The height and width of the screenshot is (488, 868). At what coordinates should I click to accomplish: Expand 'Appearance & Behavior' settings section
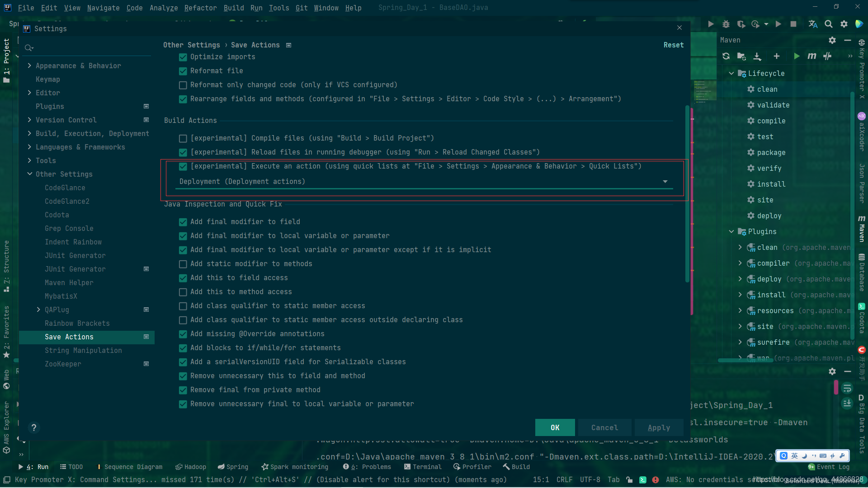point(30,65)
